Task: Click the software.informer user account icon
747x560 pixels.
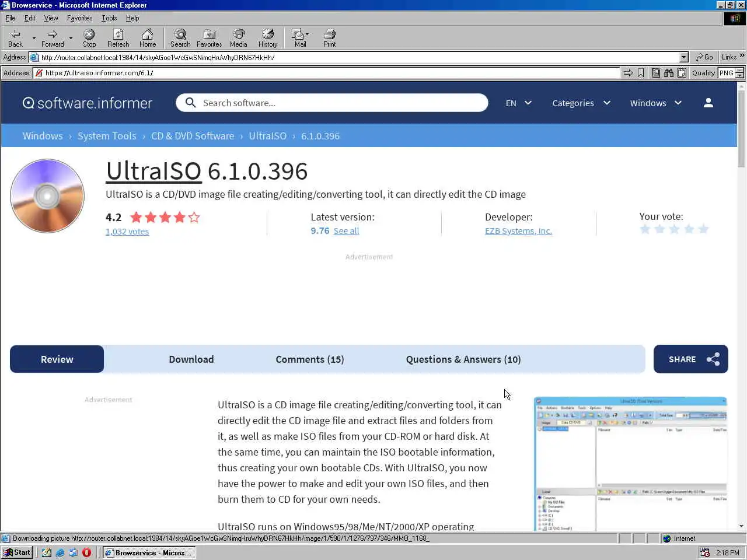Action: tap(708, 103)
